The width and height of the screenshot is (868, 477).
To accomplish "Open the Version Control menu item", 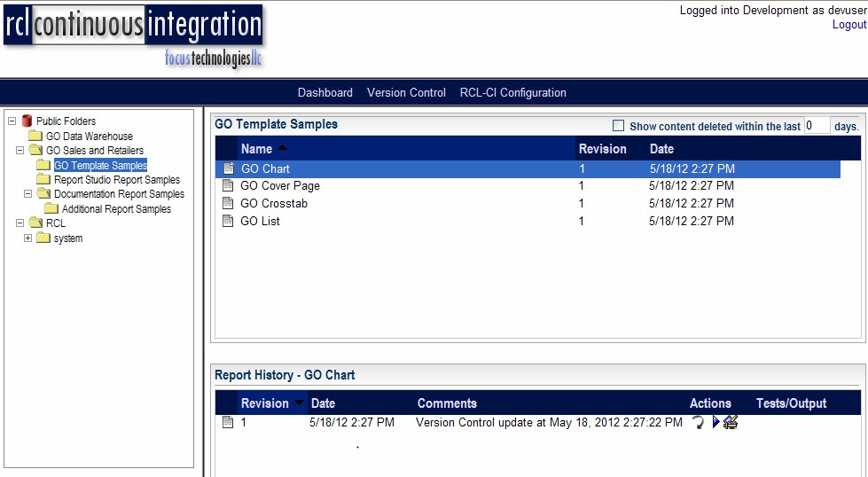I will [x=406, y=92].
